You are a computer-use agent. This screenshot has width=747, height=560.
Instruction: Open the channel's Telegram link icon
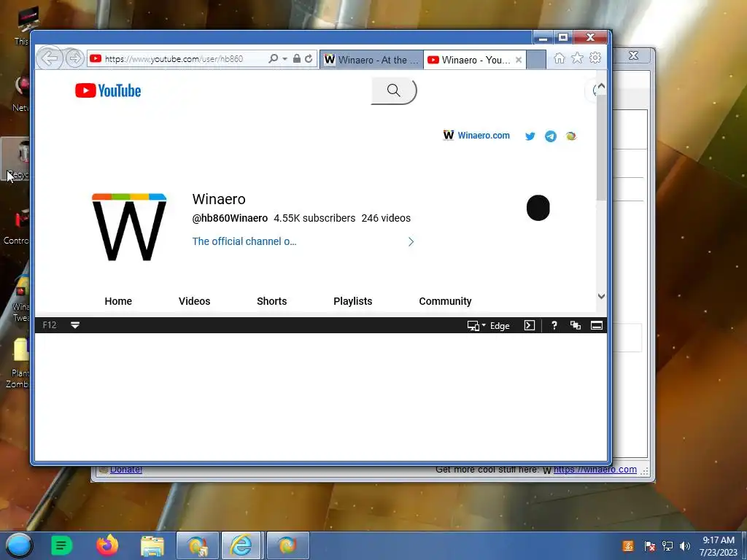pos(551,136)
